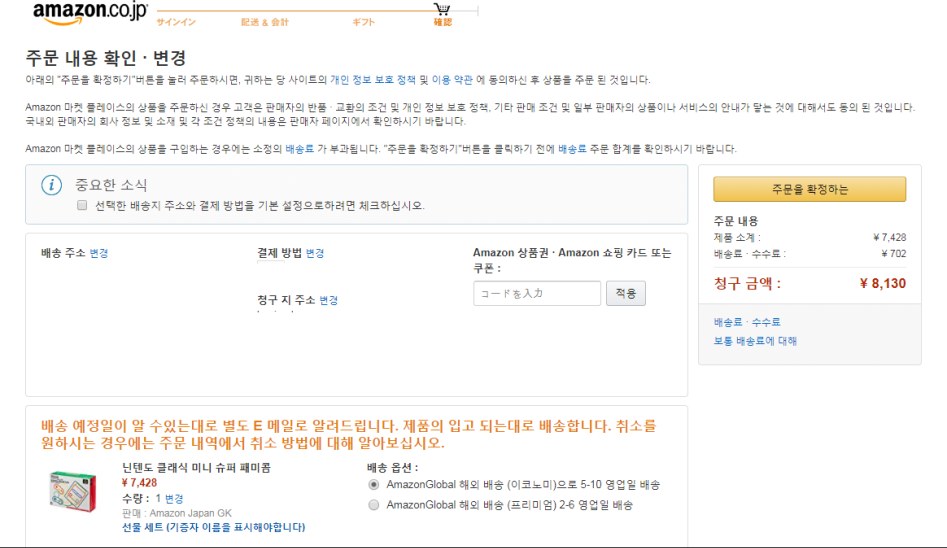Click the 배송 옵션 label
This screenshot has width=947, height=548.
[x=393, y=468]
